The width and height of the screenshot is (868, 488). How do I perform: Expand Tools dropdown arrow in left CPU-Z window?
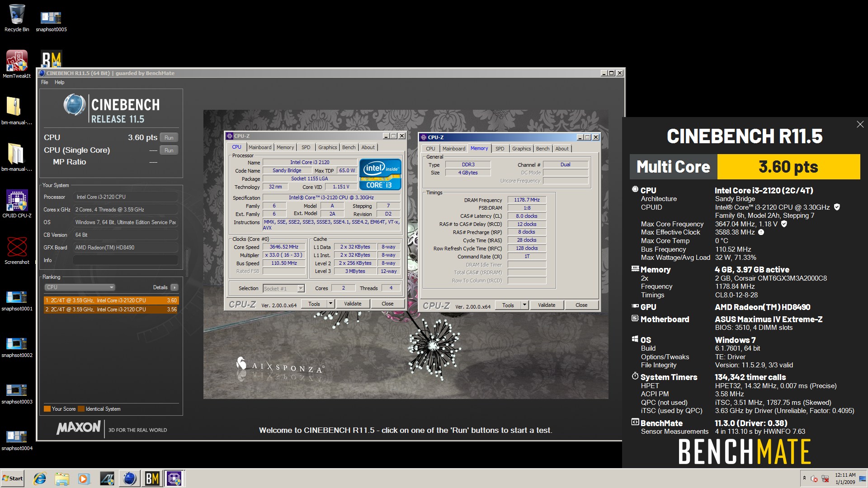[331, 304]
